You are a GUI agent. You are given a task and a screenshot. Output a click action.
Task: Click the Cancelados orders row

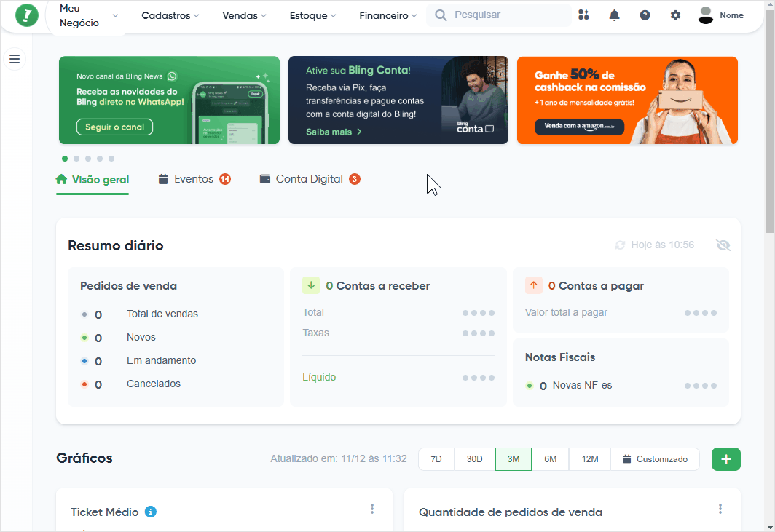[130, 384]
